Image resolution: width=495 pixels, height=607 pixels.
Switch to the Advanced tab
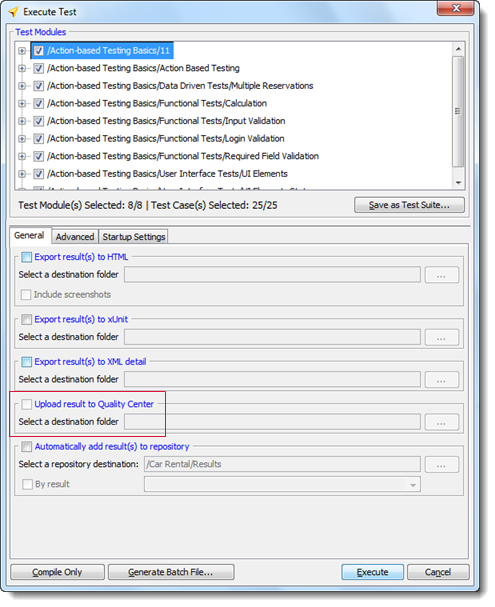pos(75,237)
